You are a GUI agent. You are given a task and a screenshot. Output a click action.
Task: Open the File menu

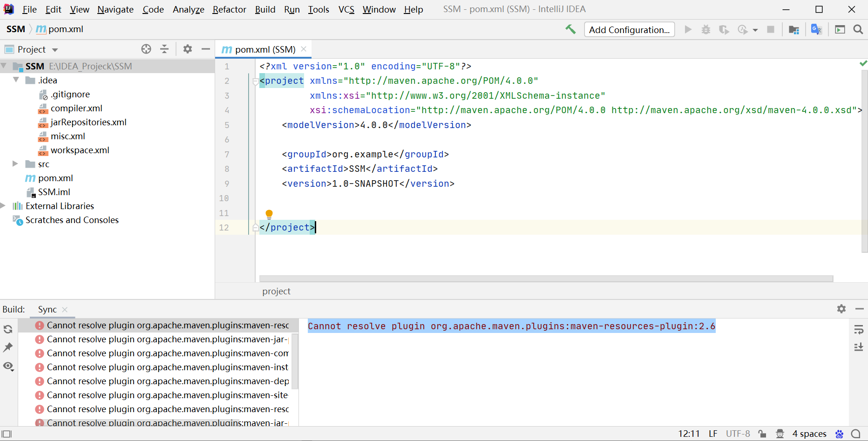click(x=29, y=9)
